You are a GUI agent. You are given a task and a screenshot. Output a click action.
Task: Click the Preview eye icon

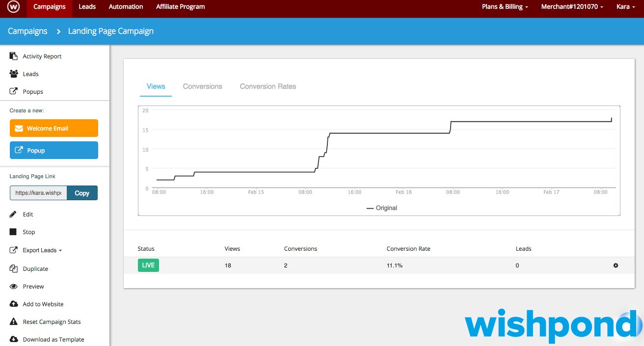coord(14,287)
